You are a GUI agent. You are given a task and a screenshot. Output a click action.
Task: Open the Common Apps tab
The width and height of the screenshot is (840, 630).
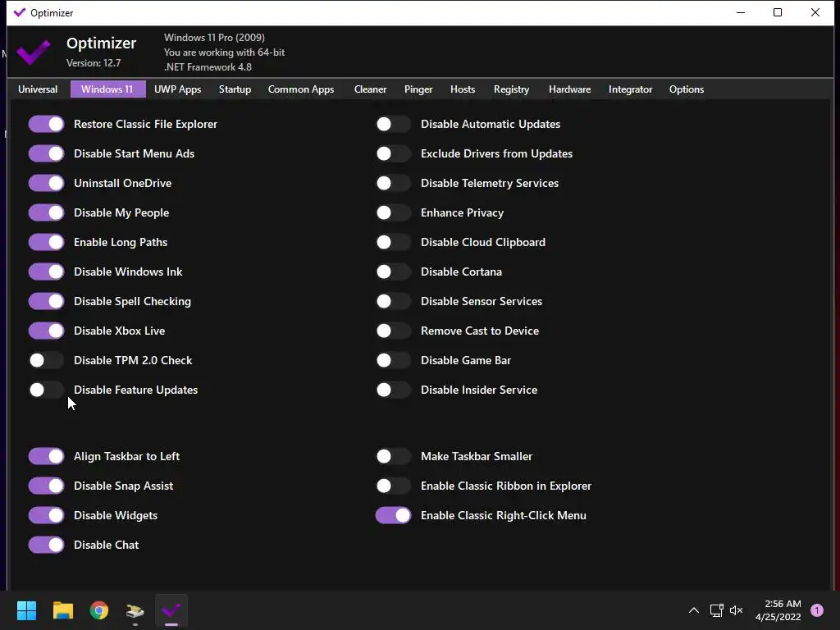[x=300, y=89]
